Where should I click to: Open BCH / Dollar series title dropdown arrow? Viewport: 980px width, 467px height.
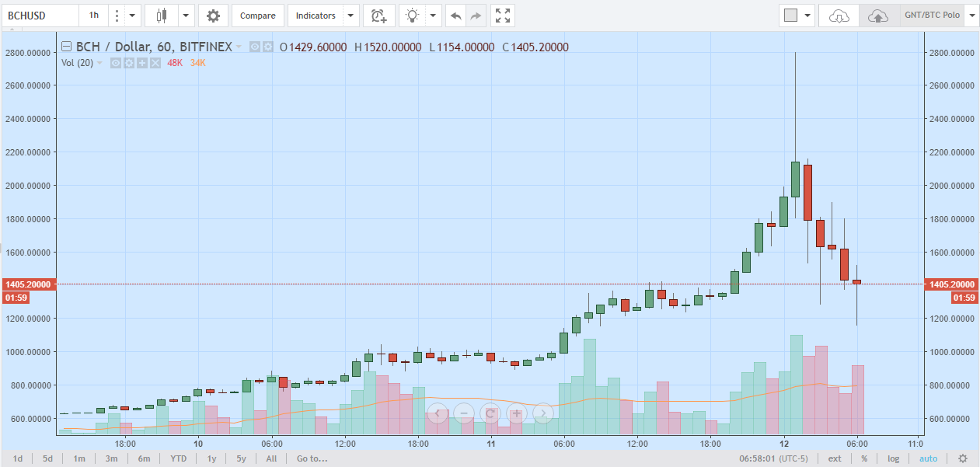[x=239, y=47]
